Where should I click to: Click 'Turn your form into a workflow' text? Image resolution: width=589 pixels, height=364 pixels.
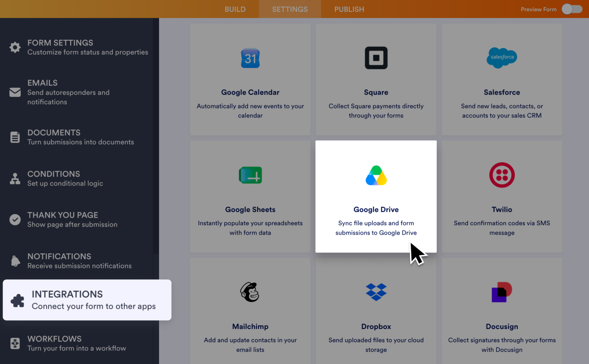pyautogui.click(x=77, y=348)
